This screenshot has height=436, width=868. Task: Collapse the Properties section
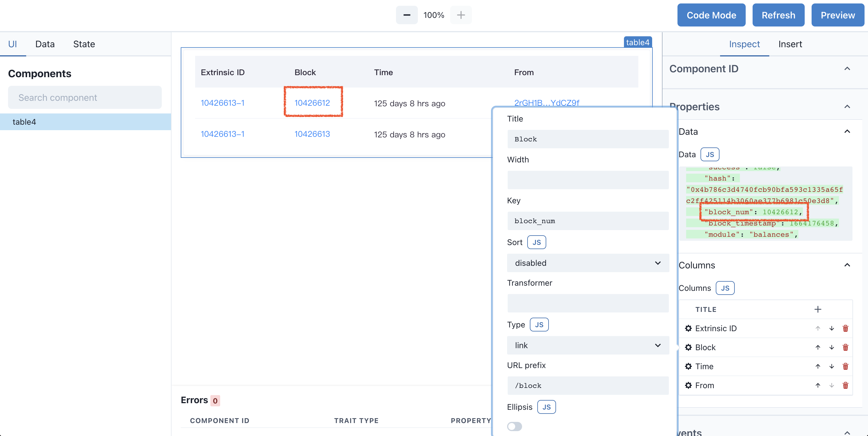(x=847, y=107)
